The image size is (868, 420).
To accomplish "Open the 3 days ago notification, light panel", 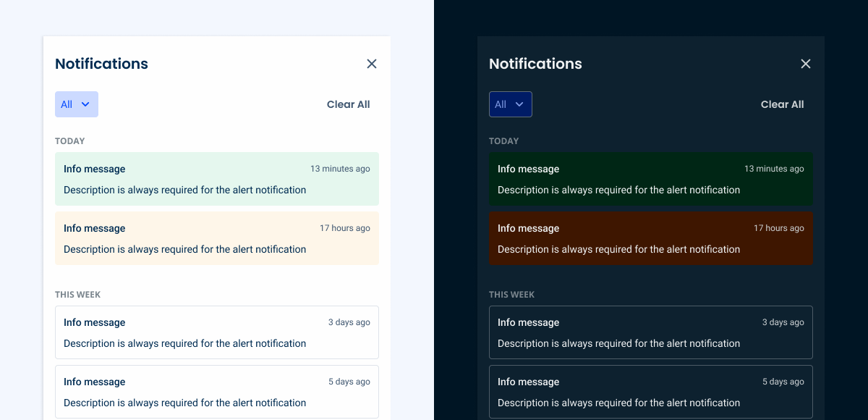I will click(217, 332).
